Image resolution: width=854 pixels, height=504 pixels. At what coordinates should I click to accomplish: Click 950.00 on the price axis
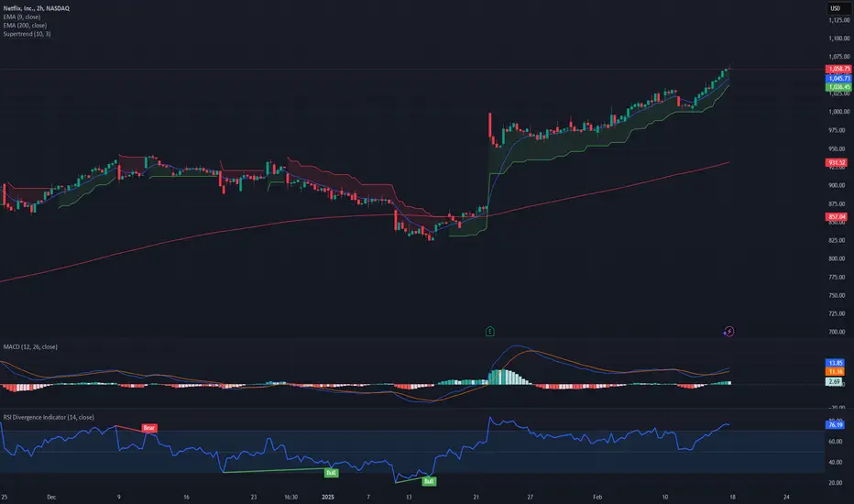tap(838, 148)
